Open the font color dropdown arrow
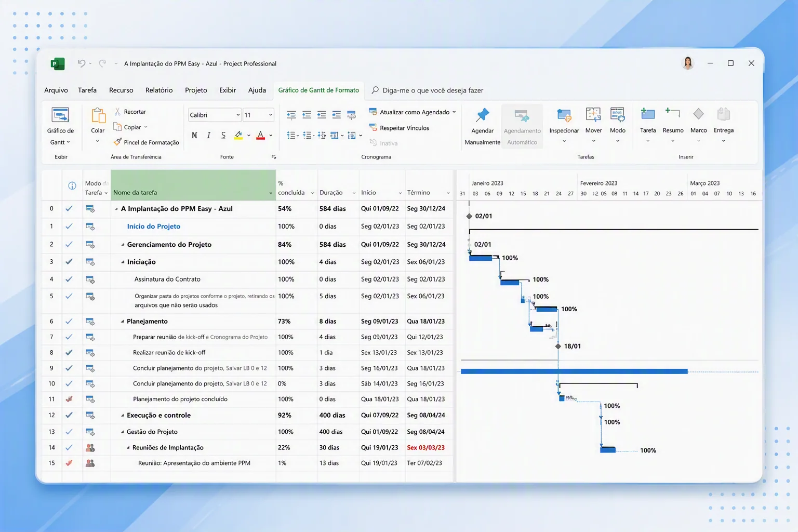The width and height of the screenshot is (798, 532). (271, 136)
